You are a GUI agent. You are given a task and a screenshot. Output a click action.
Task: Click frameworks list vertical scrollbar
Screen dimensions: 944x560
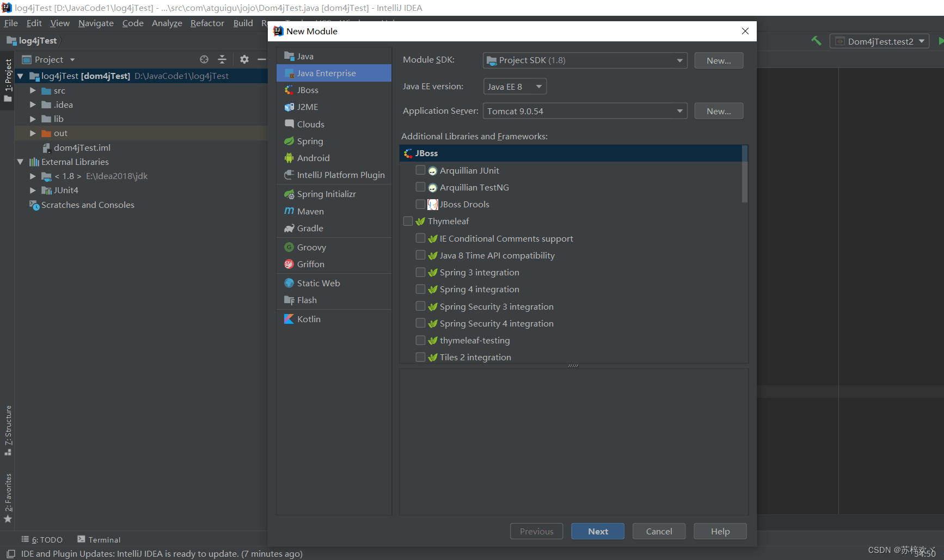point(745,174)
